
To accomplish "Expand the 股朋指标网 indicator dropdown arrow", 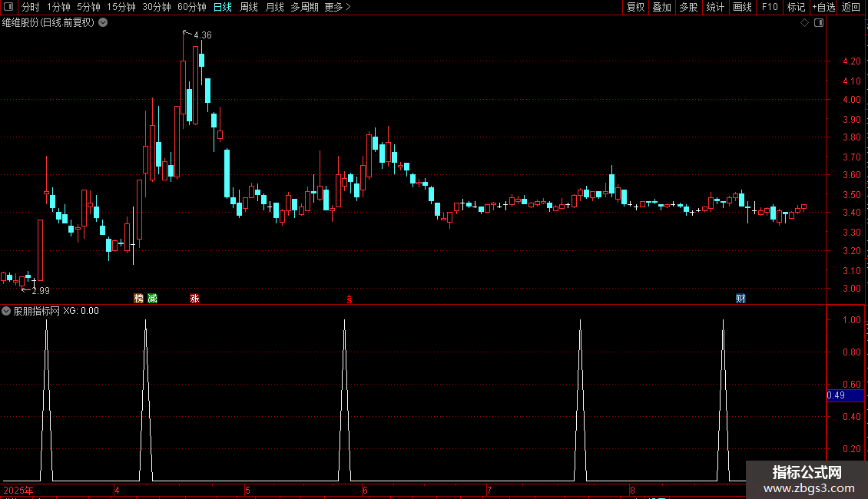I will point(6,311).
